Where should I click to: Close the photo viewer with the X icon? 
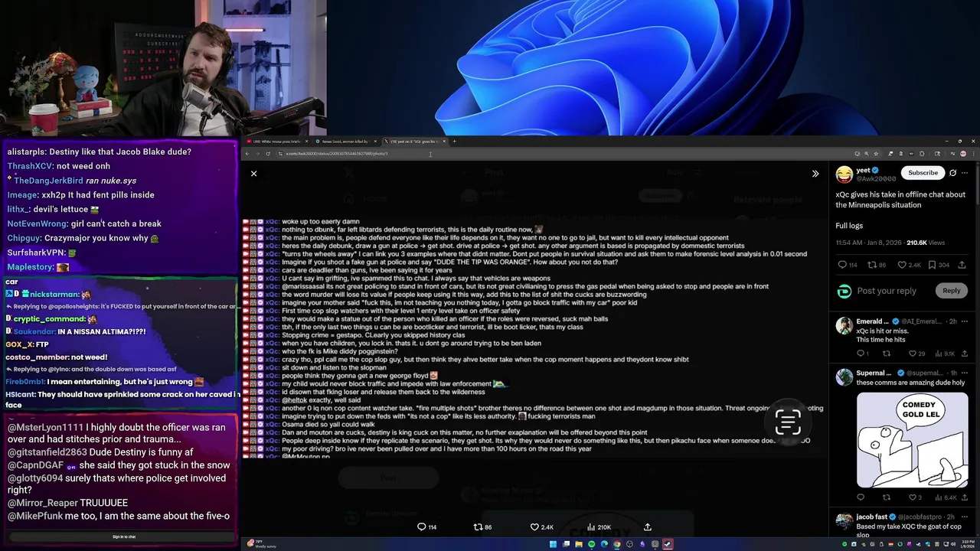[x=253, y=174]
